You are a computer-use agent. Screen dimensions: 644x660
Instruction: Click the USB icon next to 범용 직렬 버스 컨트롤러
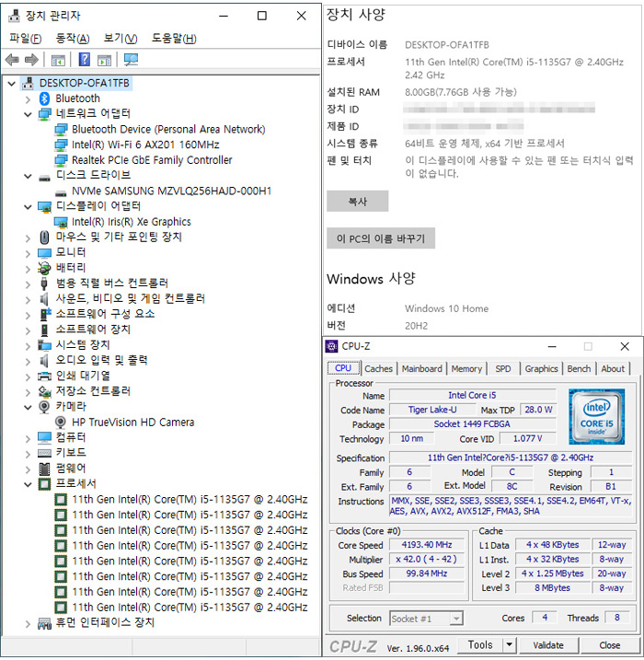pyautogui.click(x=44, y=284)
